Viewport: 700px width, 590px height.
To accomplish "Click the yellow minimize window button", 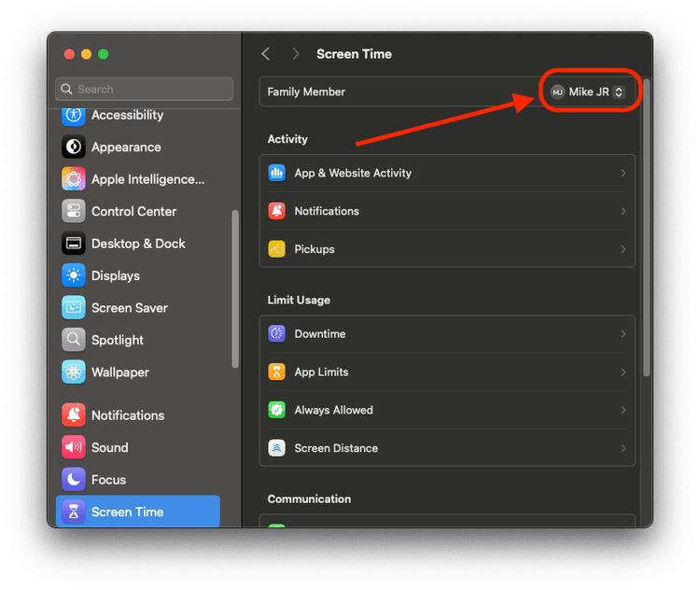I will coord(86,54).
